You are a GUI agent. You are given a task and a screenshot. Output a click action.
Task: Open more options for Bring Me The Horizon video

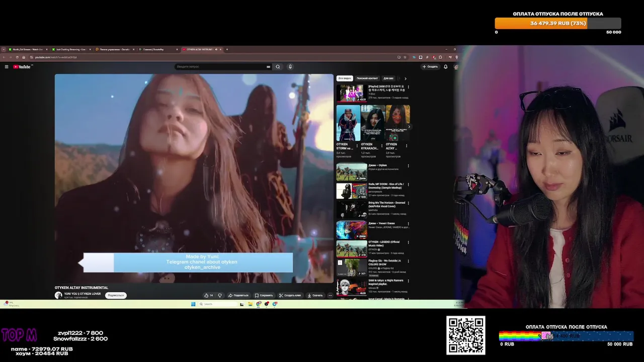coord(408,204)
